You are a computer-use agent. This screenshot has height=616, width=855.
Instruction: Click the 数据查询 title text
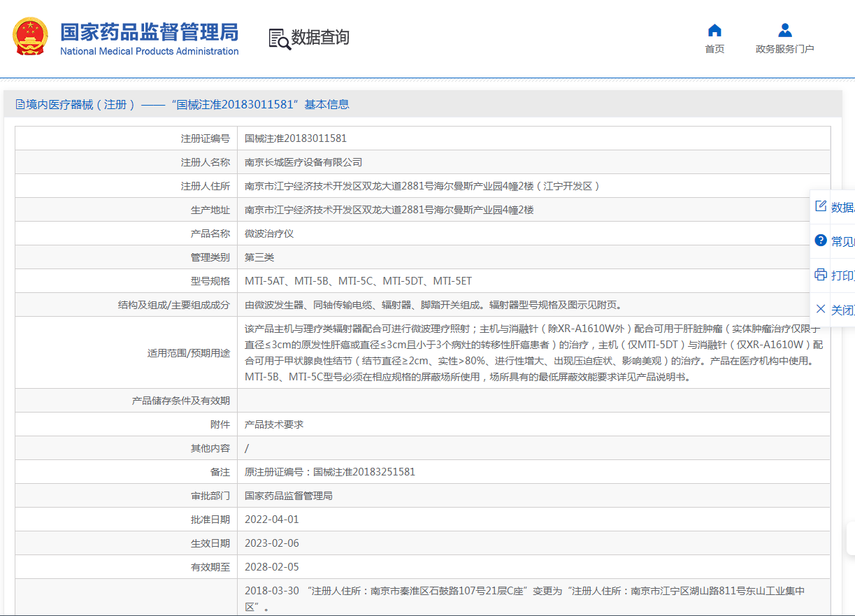point(320,38)
